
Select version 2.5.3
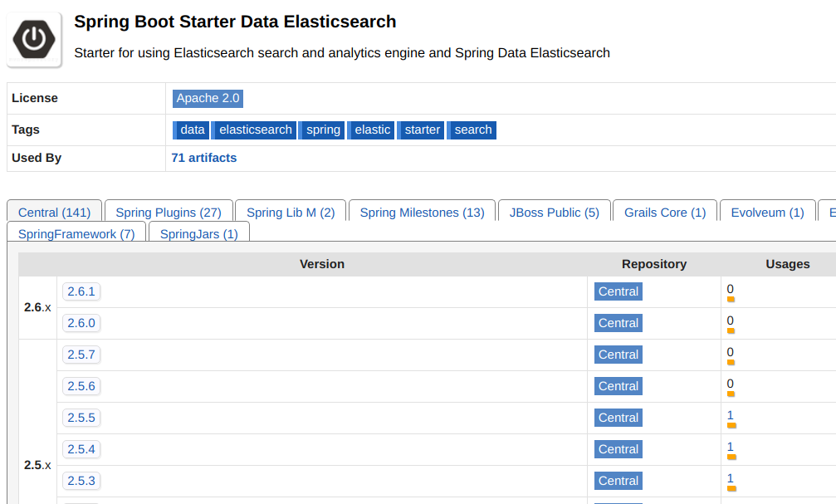[x=81, y=481]
